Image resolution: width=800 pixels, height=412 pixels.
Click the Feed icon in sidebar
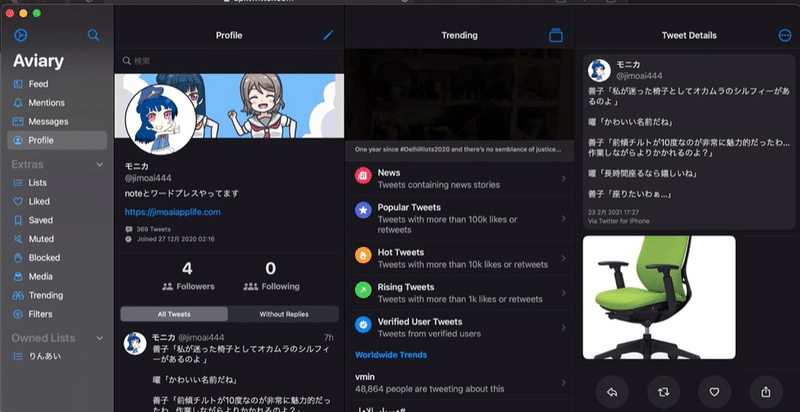18,84
